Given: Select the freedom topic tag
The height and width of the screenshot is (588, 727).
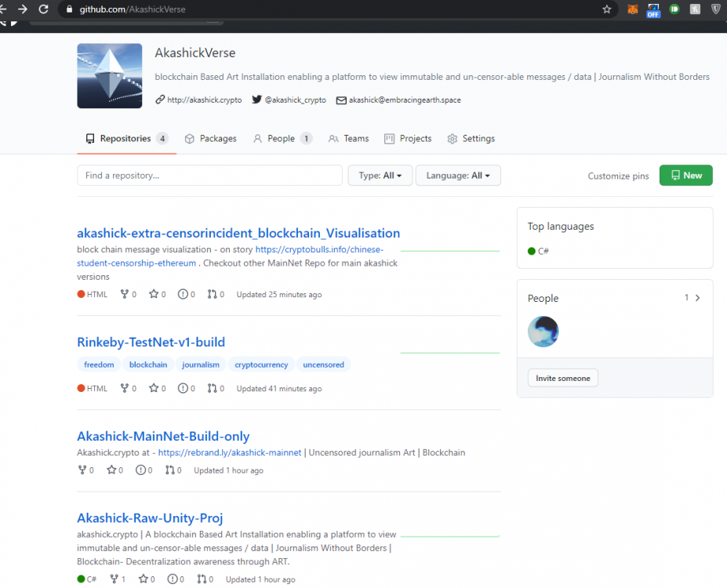Looking at the screenshot, I should click(x=99, y=365).
